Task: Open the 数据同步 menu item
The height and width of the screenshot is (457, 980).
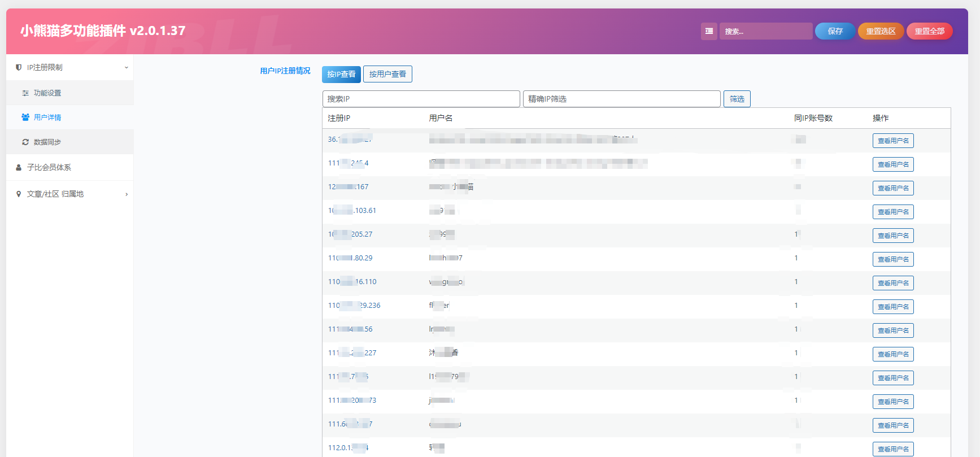Action: point(47,142)
